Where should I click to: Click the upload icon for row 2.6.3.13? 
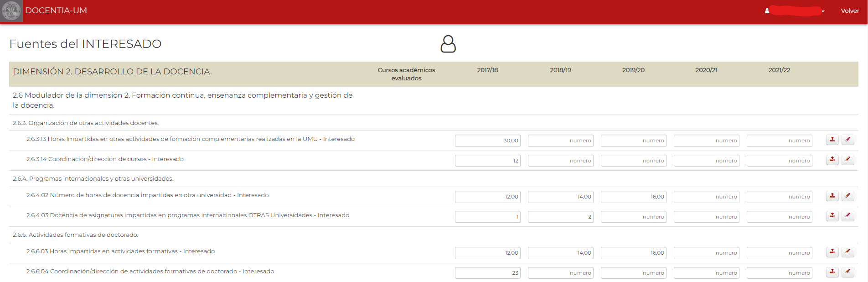click(832, 140)
